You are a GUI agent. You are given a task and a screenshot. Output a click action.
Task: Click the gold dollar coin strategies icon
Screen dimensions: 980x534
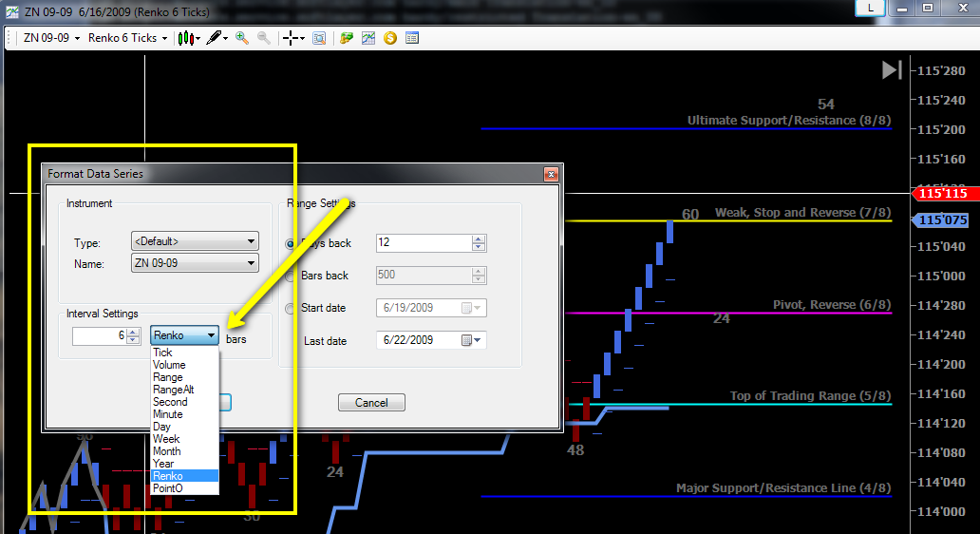[x=390, y=38]
